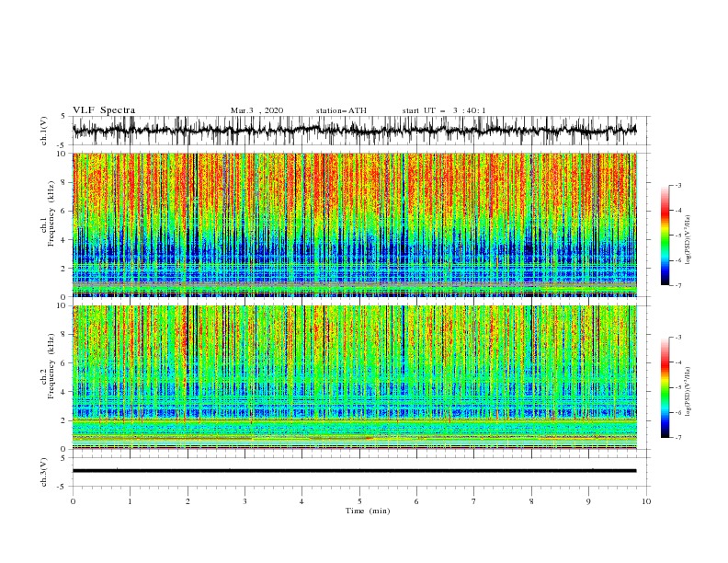Screen dimensions: 728x563
Task: Click the time axis tick label "3"
Action: tap(245, 501)
